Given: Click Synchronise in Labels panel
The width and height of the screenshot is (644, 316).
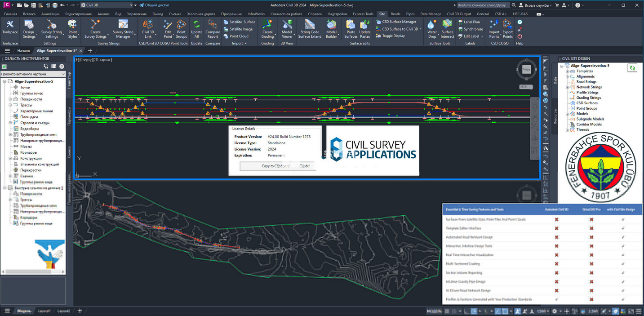Looking at the screenshot, I should coord(470,29).
